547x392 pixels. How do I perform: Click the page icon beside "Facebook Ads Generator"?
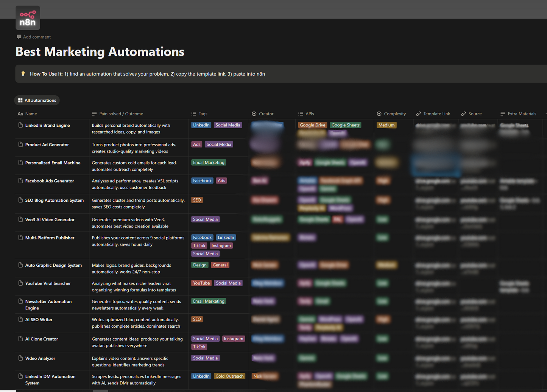pos(21,180)
